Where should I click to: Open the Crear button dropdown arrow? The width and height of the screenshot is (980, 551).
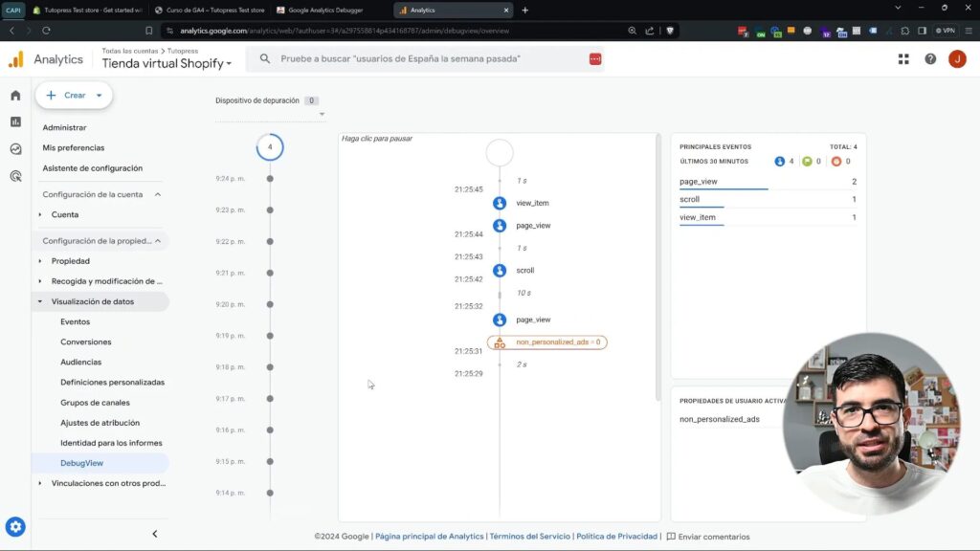[x=99, y=96]
